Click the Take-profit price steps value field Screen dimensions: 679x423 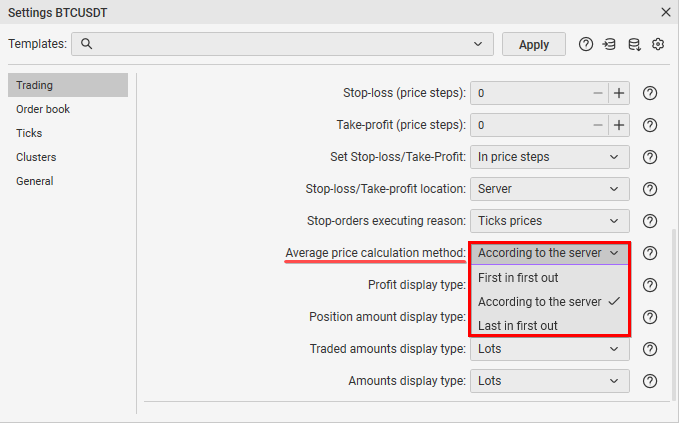(529, 125)
